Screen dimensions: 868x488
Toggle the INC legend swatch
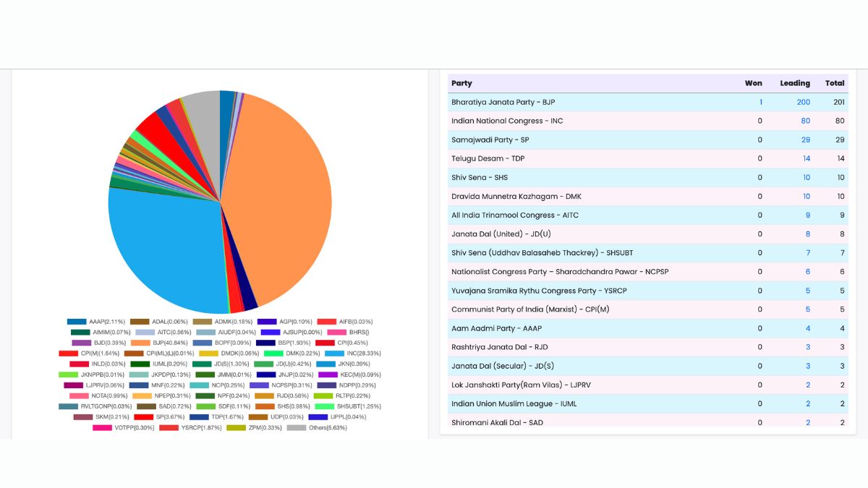pyautogui.click(x=334, y=354)
